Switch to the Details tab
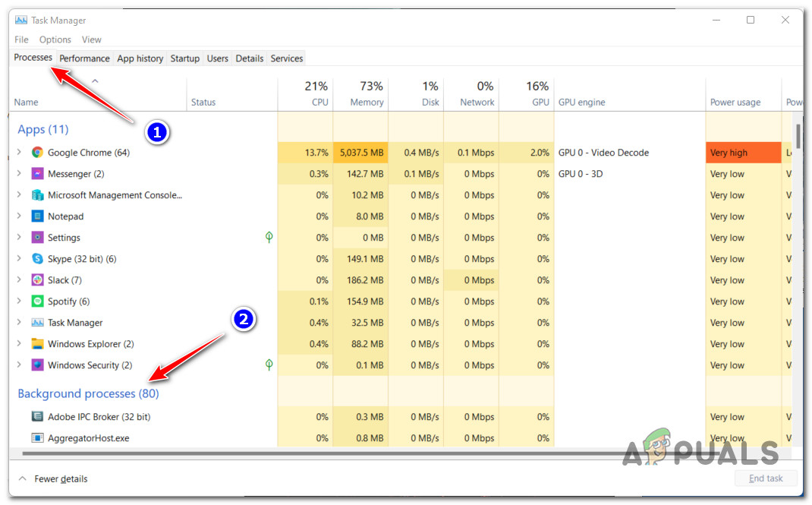Screen dimensions: 812x505 pyautogui.click(x=250, y=58)
